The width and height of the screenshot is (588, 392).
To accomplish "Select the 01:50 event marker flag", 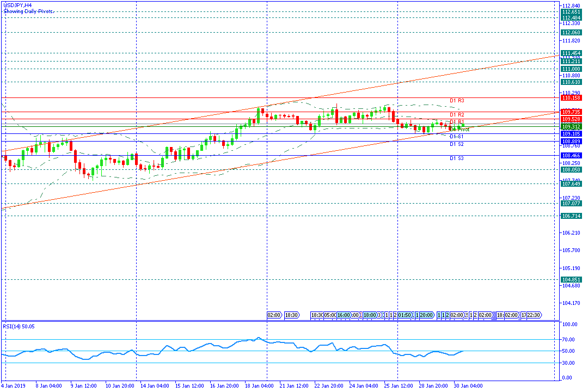I will tap(405, 315).
